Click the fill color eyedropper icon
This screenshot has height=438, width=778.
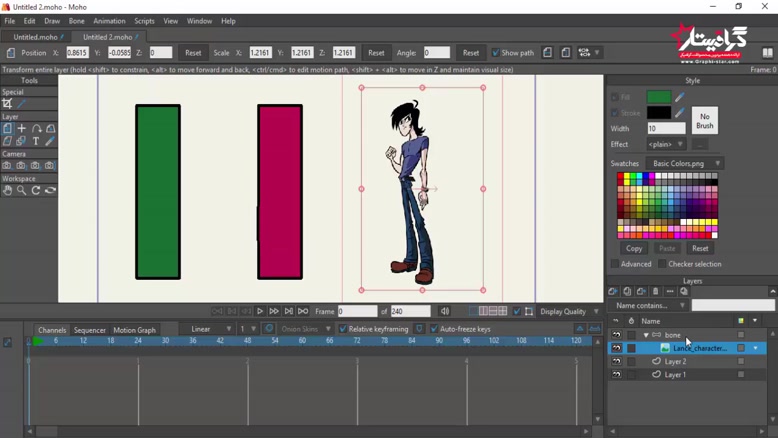[679, 97]
